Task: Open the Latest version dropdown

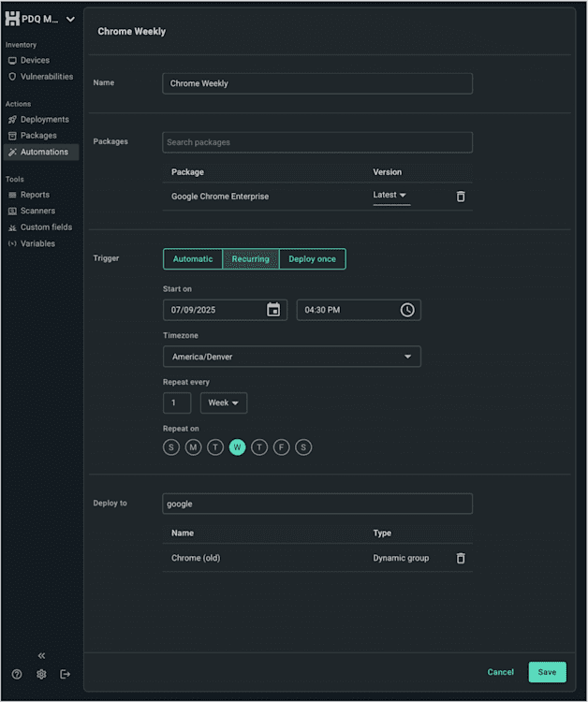Action: (391, 196)
